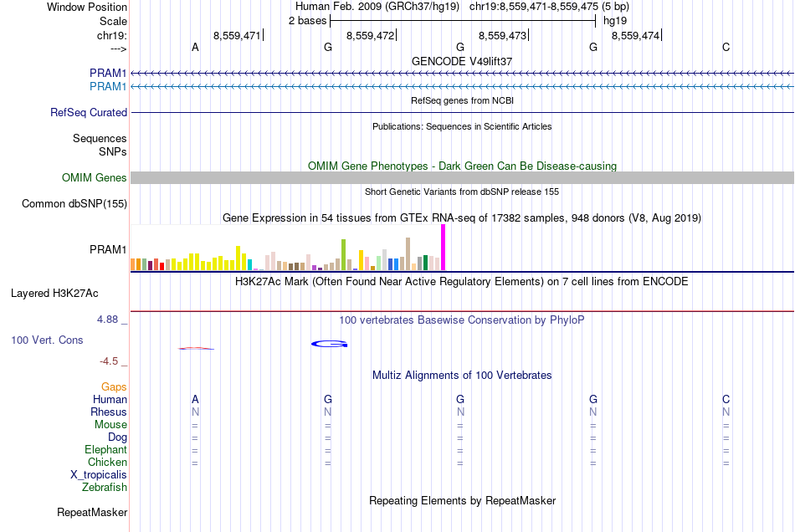Click the hg19 label beside the scale bar

point(615,21)
